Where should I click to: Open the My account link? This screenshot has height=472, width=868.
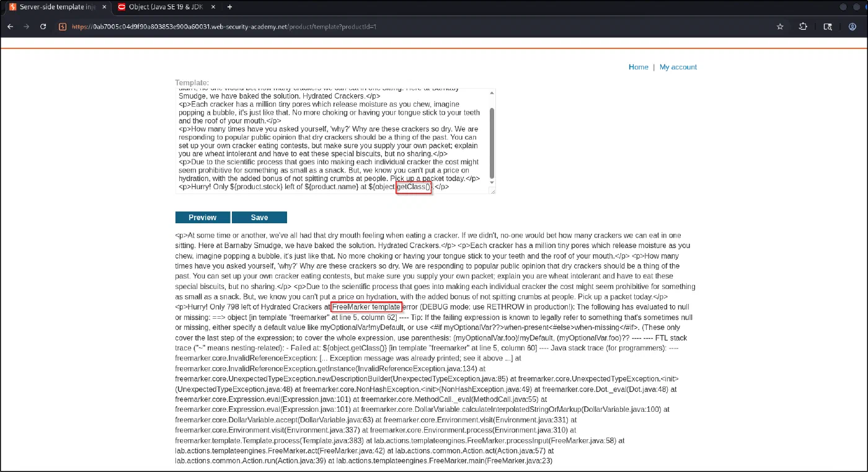pyautogui.click(x=678, y=67)
